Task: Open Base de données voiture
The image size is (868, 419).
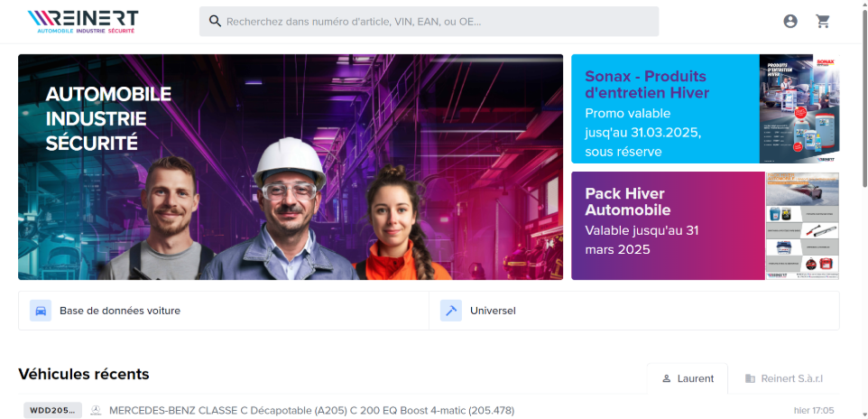Action: pyautogui.click(x=120, y=311)
